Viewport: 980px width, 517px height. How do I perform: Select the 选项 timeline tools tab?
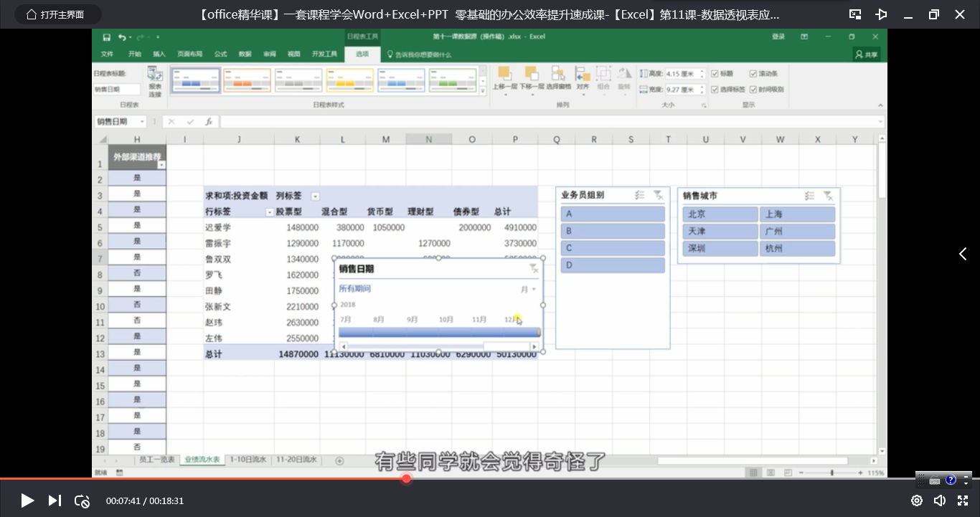pos(362,54)
